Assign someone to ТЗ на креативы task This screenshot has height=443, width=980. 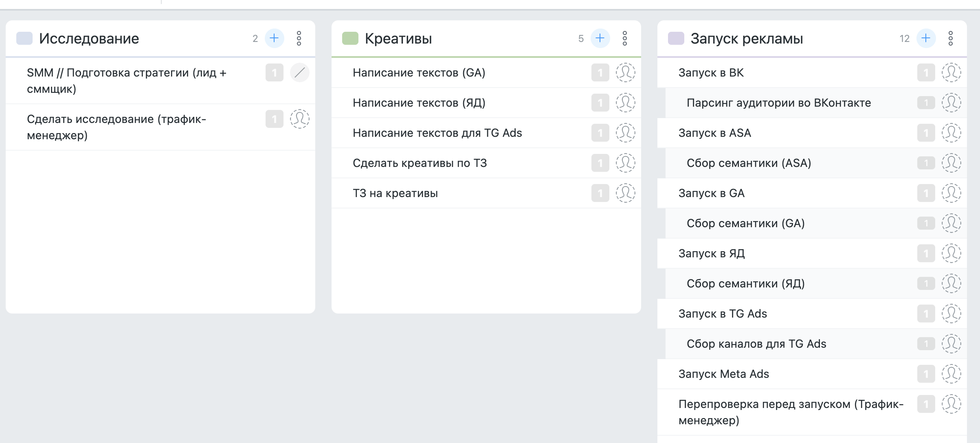[x=626, y=193]
